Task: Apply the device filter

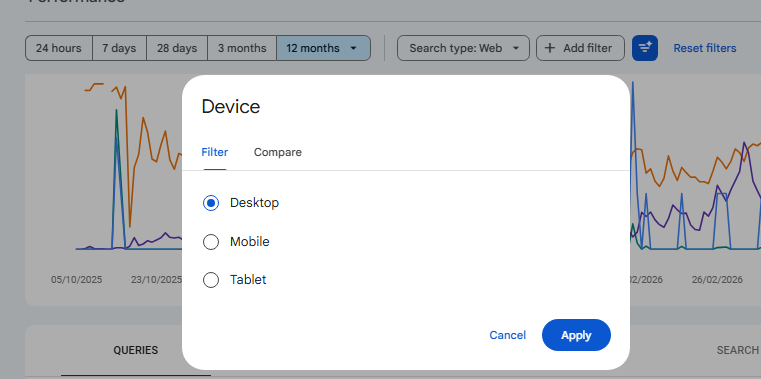Action: point(576,335)
